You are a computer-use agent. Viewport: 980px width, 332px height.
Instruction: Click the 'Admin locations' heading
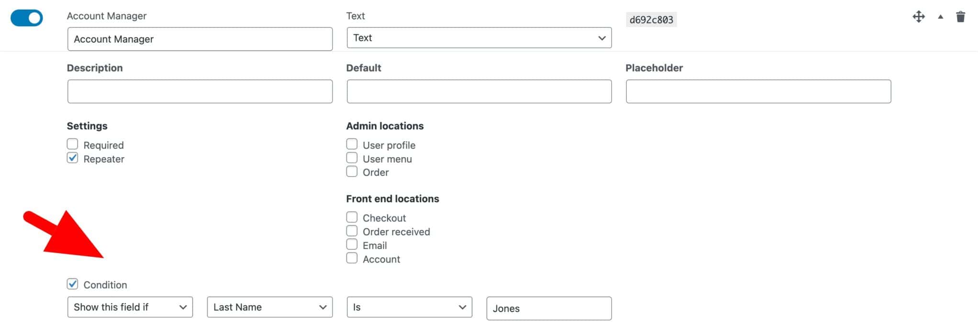coord(385,126)
